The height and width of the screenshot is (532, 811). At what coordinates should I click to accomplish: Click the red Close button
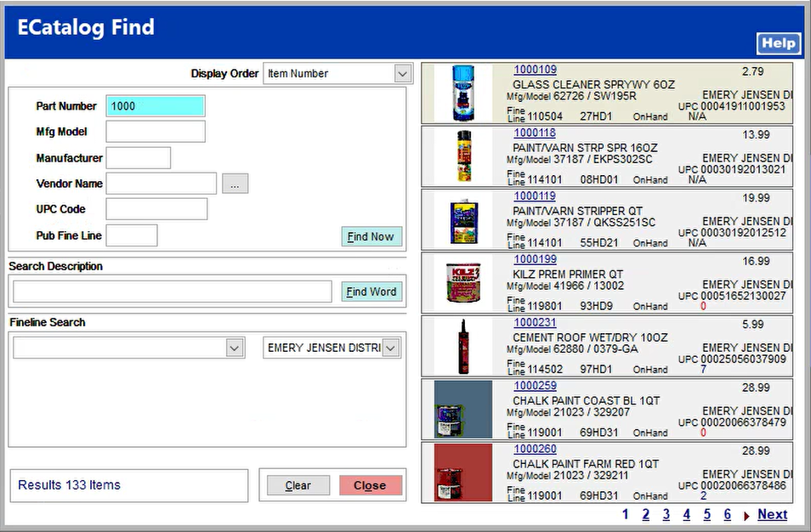click(370, 485)
